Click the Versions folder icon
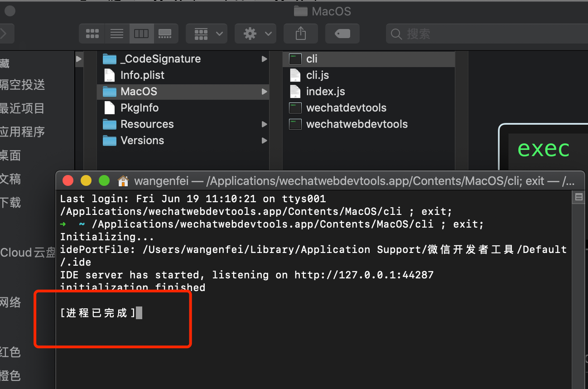Viewport: 588px width, 389px height. coord(110,141)
